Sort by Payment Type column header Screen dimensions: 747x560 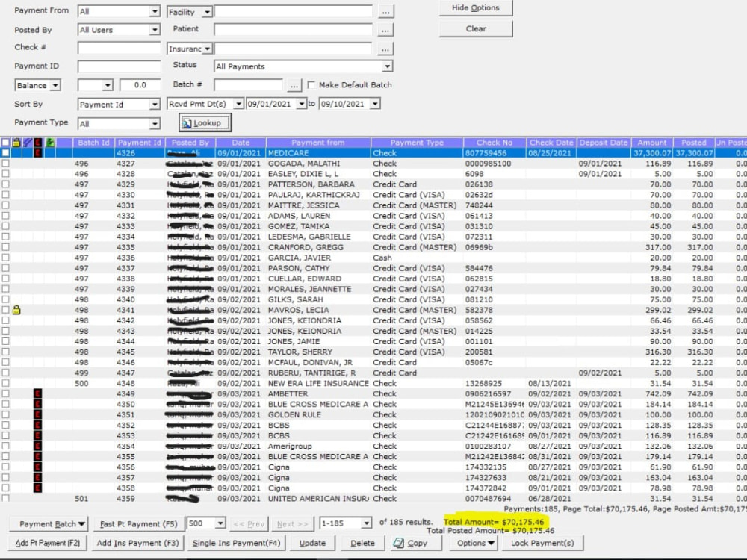[x=417, y=143]
